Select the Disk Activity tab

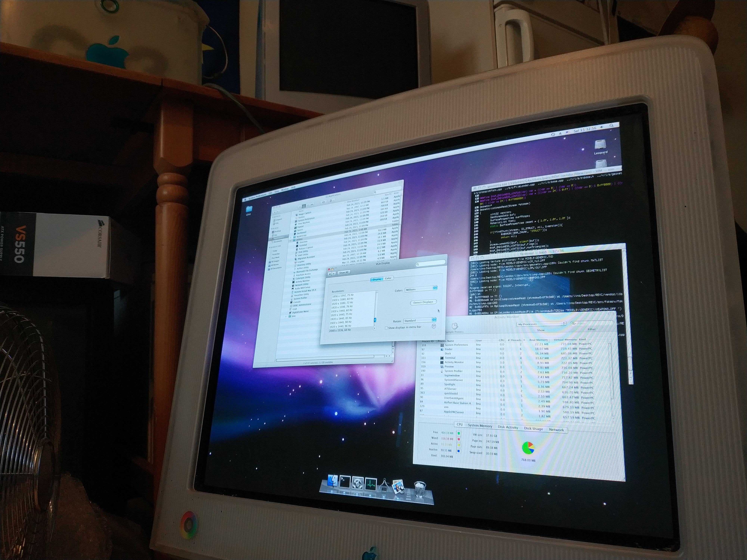tap(508, 427)
